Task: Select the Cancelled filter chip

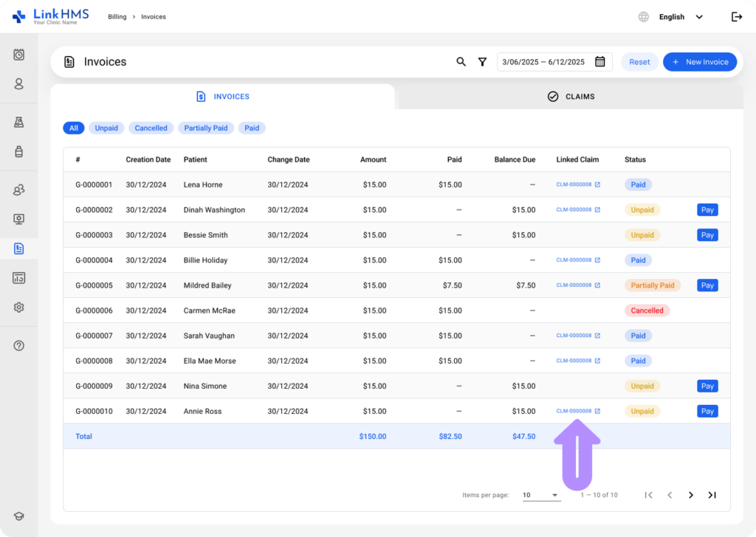Action: pos(151,128)
